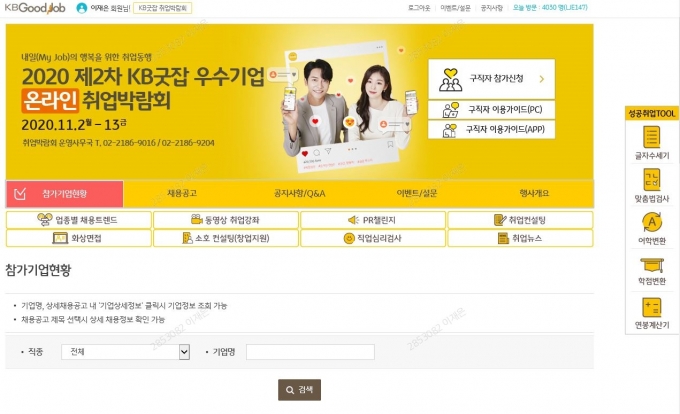Open the 글자수세기 character counter tool
680x414 pixels.
(652, 143)
